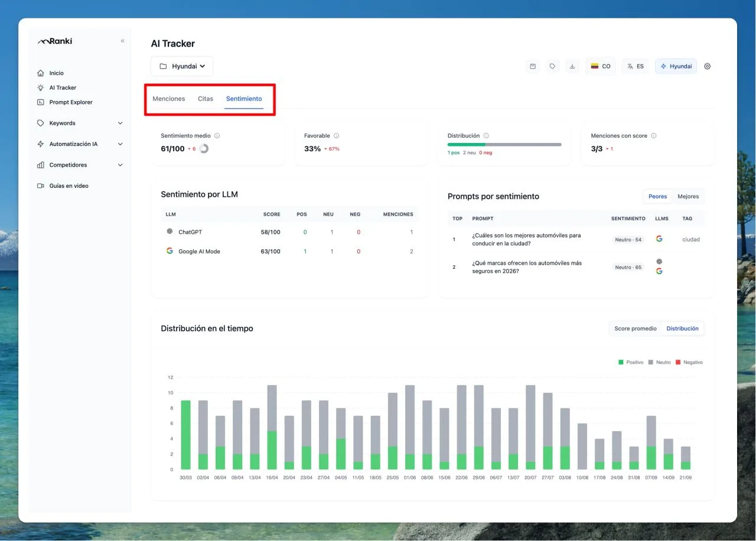Screen dimensions: 756x541
Task: Go to Inicio via the home icon
Action: point(41,73)
